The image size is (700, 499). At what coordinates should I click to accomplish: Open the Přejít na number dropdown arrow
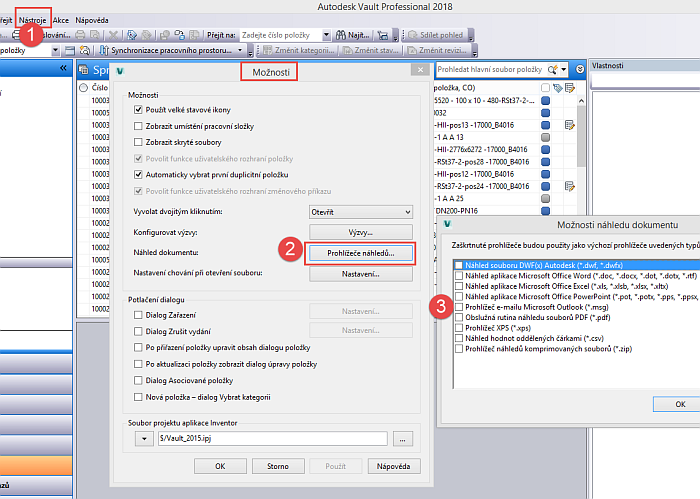click(x=326, y=35)
